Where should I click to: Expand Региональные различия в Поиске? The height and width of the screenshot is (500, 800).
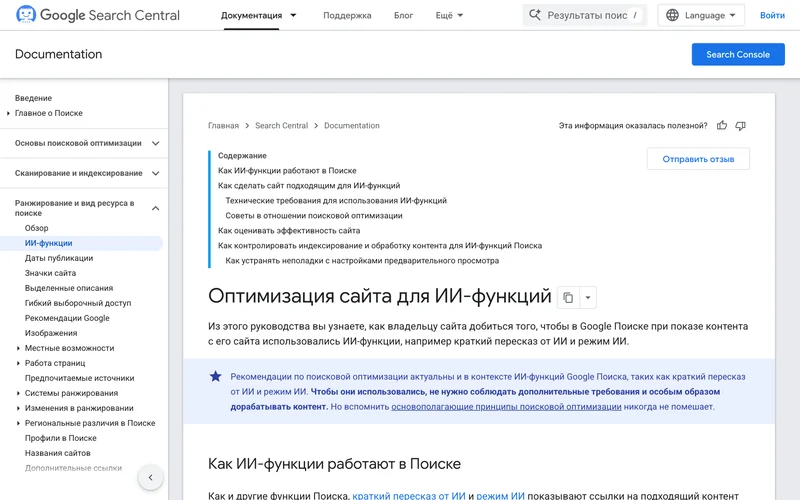(x=18, y=423)
